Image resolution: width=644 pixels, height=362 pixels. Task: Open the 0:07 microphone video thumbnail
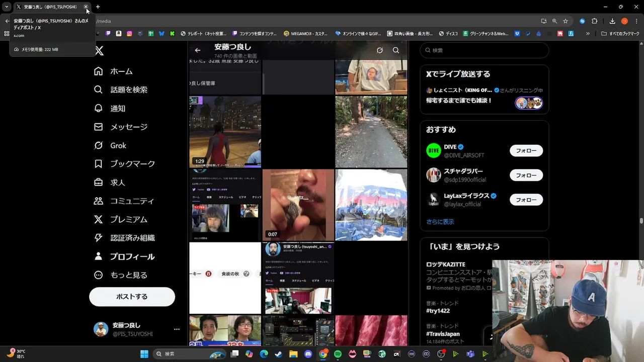[298, 205]
